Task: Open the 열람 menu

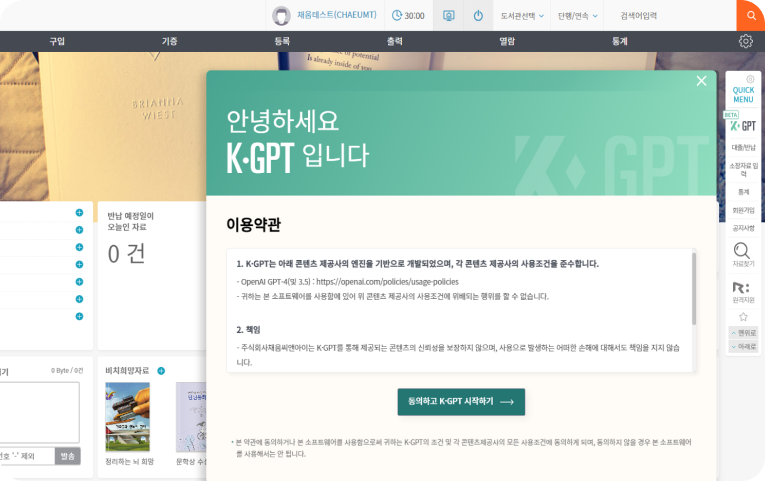Action: (507, 41)
